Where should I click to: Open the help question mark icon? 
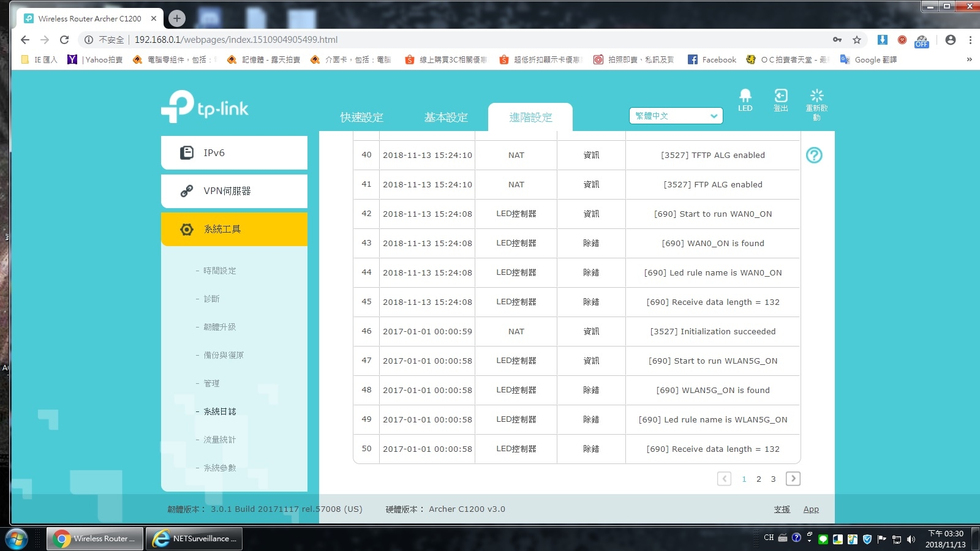click(814, 156)
